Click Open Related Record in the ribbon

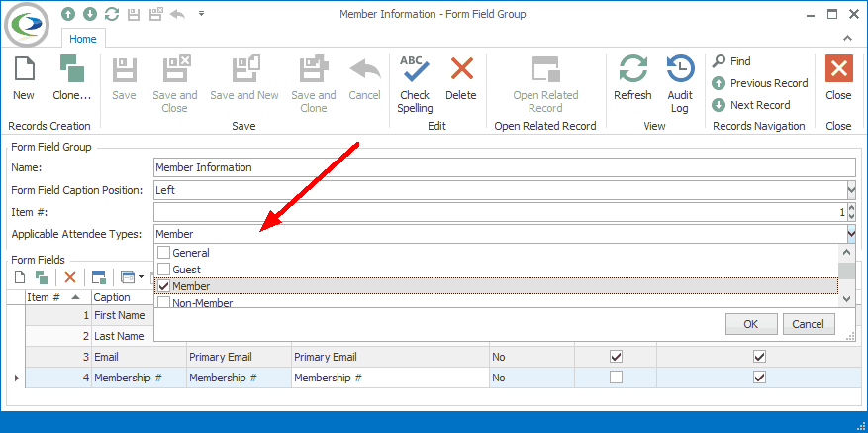coord(545,85)
